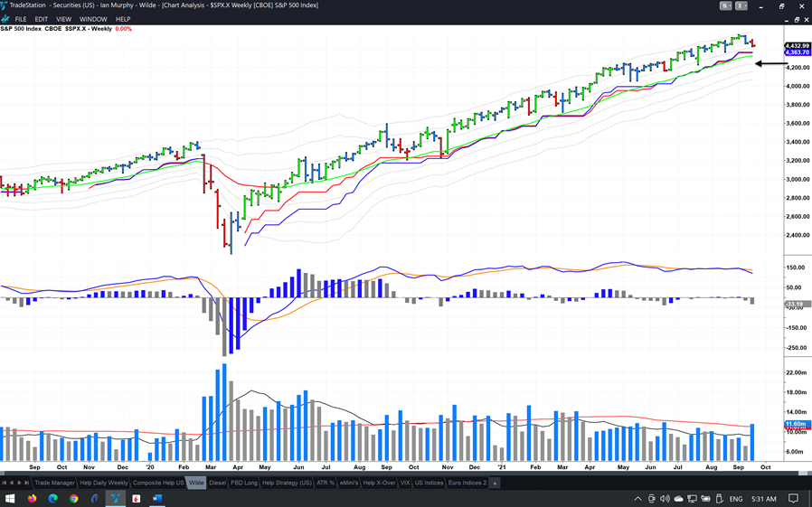Click the ENG language indicator

[736, 498]
